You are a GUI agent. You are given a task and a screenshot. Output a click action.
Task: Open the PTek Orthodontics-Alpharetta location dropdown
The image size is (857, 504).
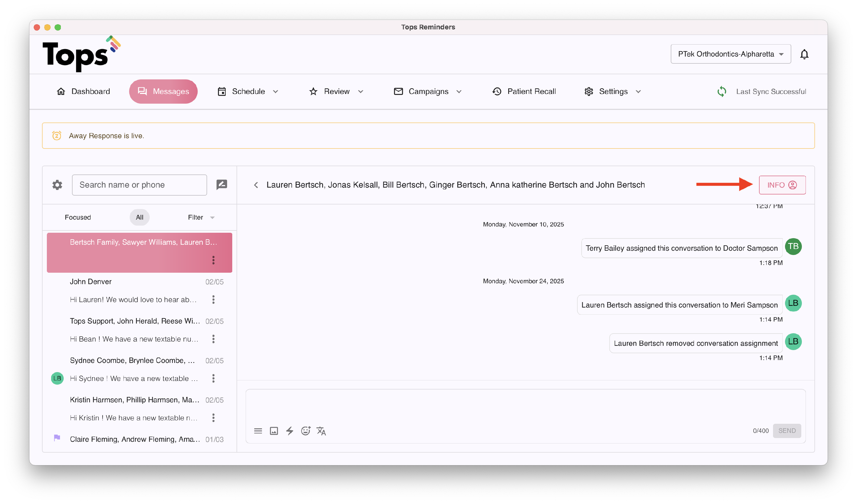[x=730, y=54]
